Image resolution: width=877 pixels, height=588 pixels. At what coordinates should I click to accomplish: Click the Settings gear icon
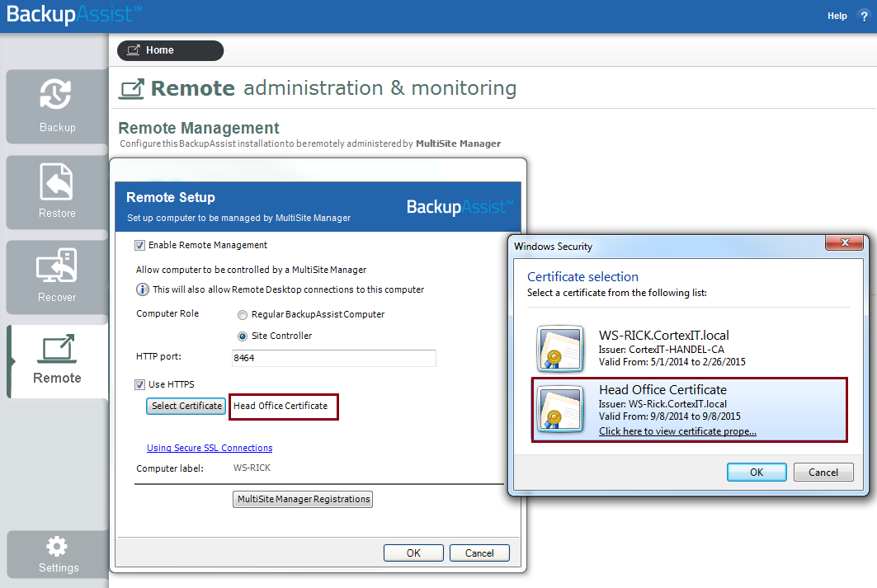pos(56,546)
